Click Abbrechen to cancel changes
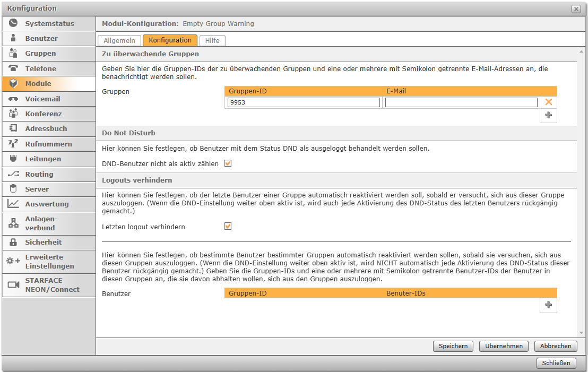 point(555,346)
